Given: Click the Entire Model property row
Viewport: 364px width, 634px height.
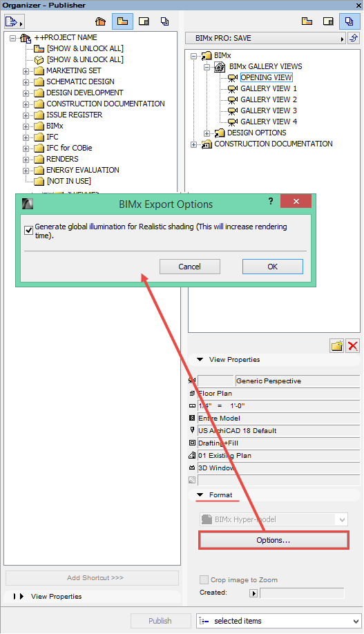Looking at the screenshot, I should (278, 419).
